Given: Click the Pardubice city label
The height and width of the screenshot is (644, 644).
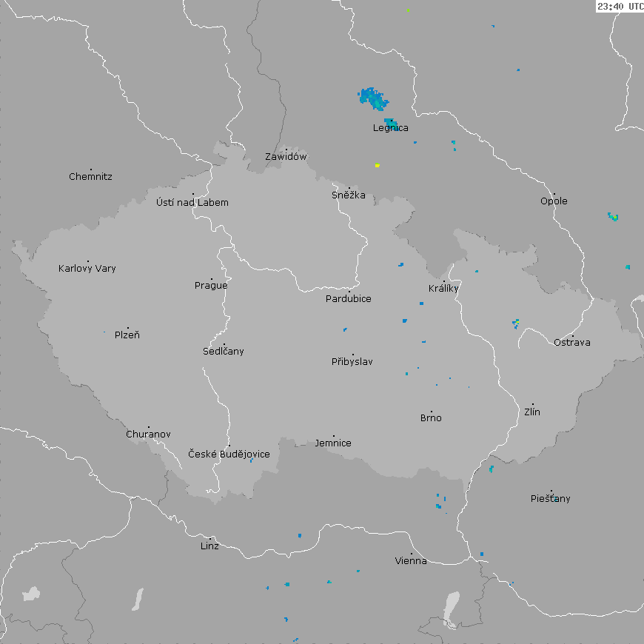Looking at the screenshot, I should point(349,299).
